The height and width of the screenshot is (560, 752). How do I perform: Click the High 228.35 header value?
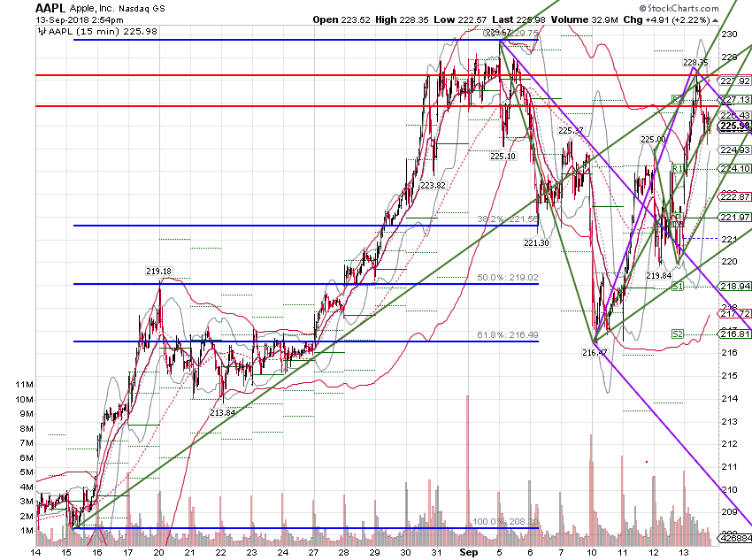tap(402, 19)
